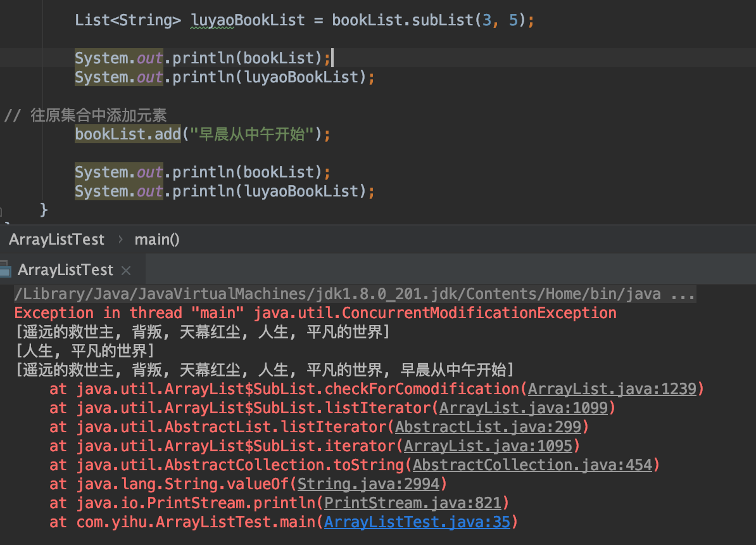This screenshot has width=756, height=545.
Task: Open ArrayListTest.java:35 stack trace link
Action: coord(417,522)
